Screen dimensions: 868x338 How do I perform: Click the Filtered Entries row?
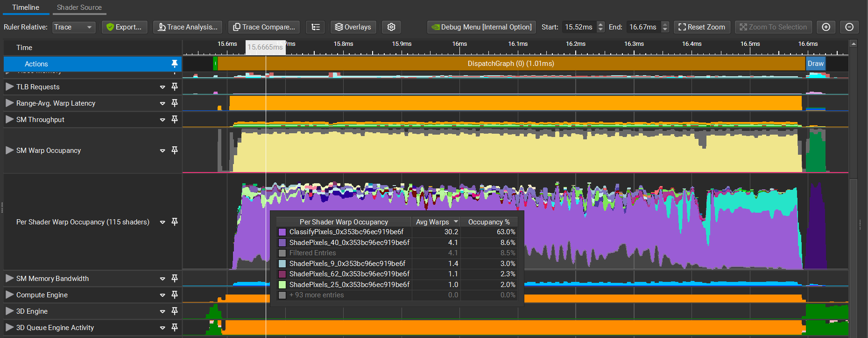coord(397,253)
